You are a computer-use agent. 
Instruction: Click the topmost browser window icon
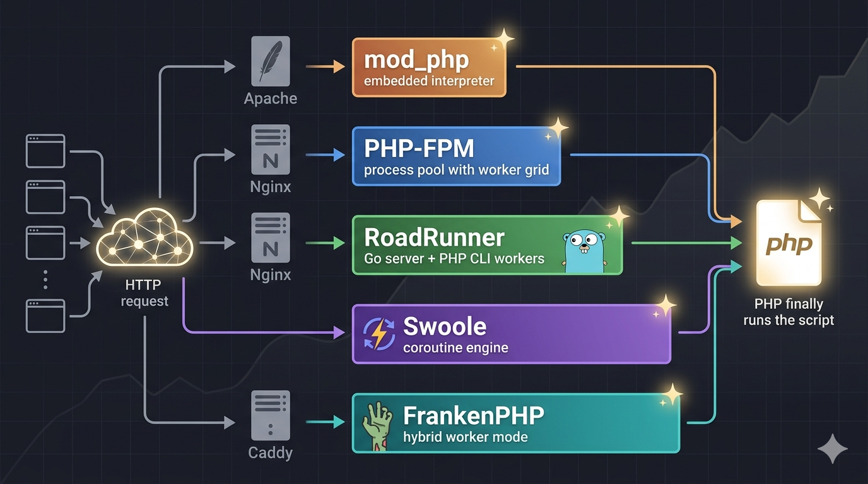[x=45, y=151]
